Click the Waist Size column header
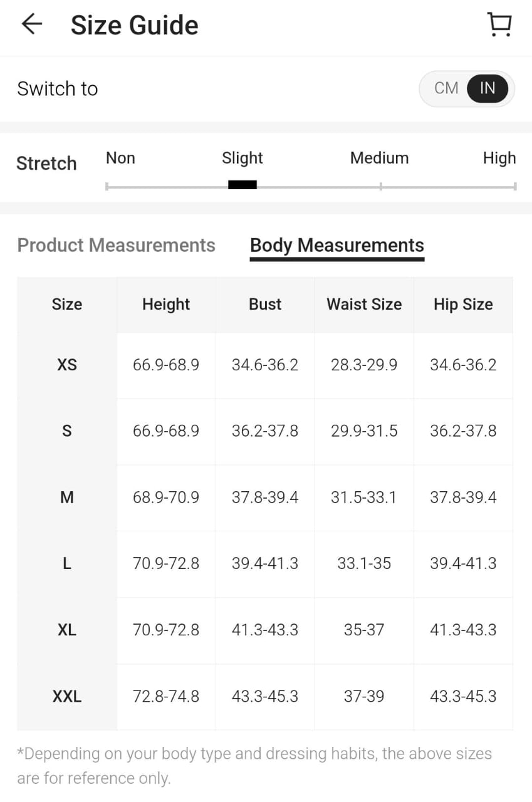The height and width of the screenshot is (802, 532). [x=364, y=305]
